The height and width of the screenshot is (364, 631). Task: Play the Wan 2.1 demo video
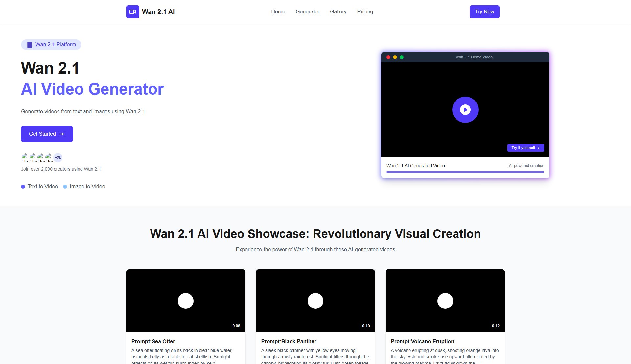465,110
